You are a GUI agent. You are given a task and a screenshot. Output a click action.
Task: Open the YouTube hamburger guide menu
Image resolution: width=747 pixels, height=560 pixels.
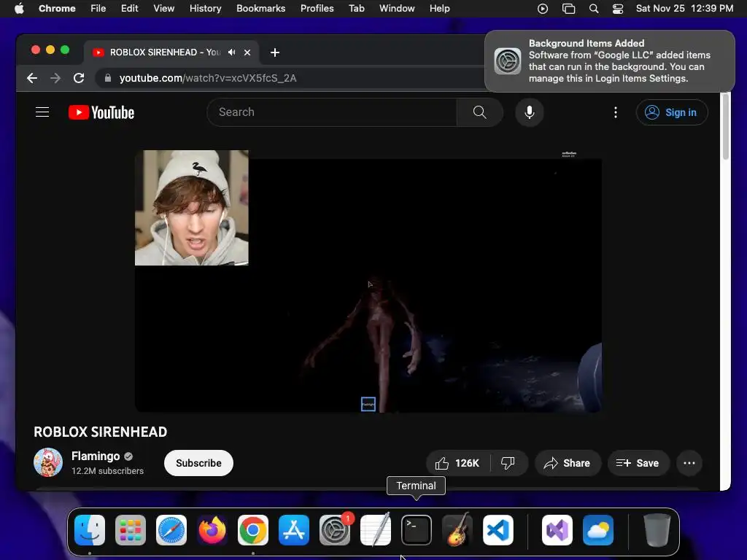pos(42,112)
